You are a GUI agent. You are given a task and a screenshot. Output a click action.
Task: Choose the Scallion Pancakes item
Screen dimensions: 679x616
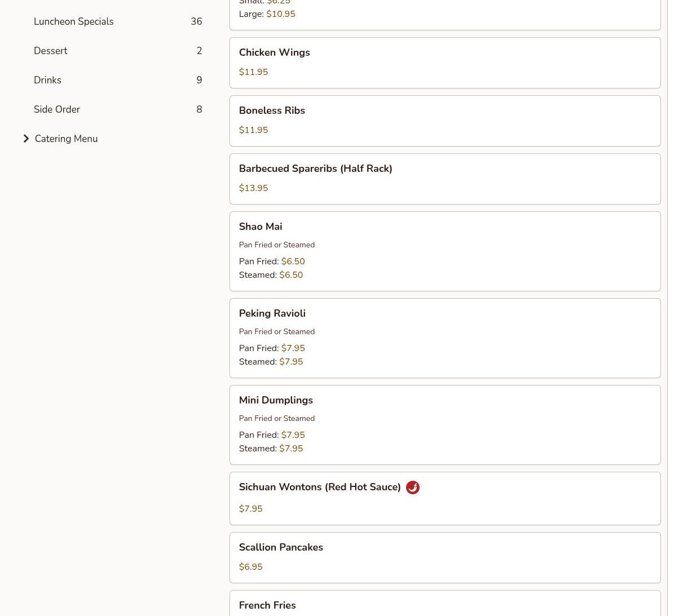[280, 547]
